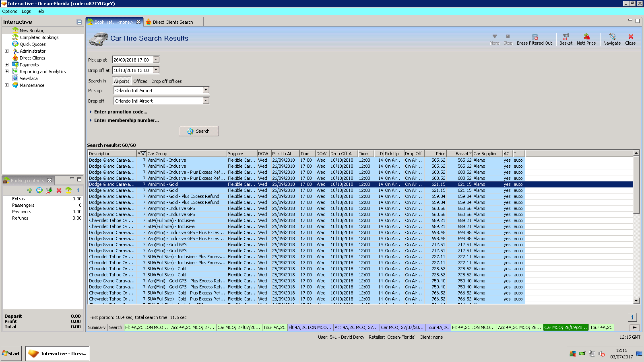Click the results list vertical scrollbar down arrow
The image size is (644, 362).
point(636,301)
